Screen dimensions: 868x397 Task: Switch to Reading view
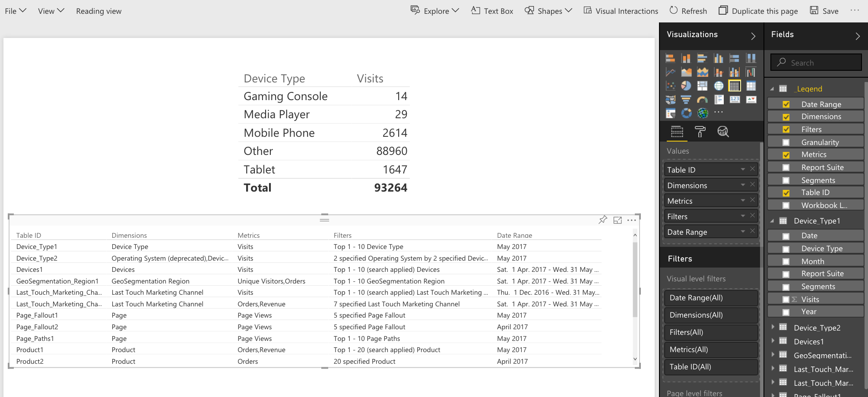[x=99, y=11]
